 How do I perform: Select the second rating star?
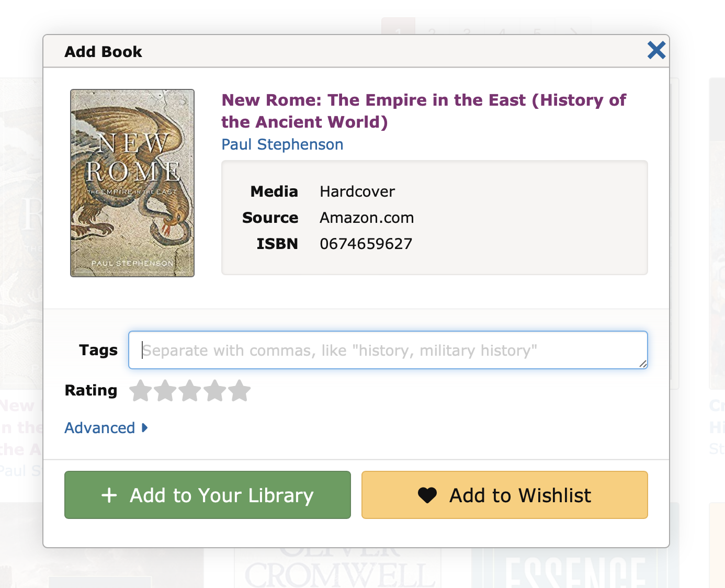coord(165,390)
